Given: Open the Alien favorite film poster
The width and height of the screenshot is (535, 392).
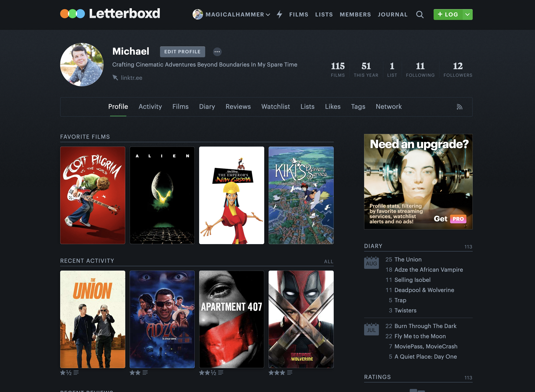Looking at the screenshot, I should tap(162, 195).
